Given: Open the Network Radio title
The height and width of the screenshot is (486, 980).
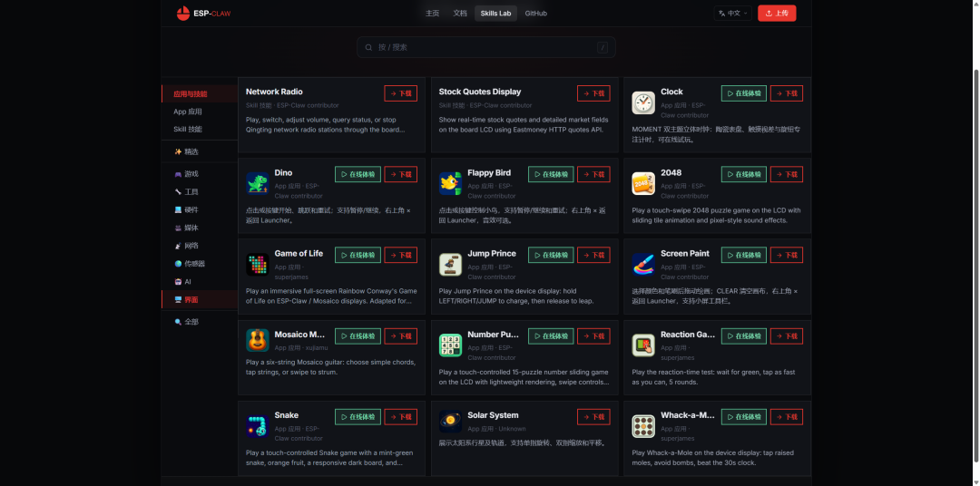Looking at the screenshot, I should pyautogui.click(x=274, y=92).
